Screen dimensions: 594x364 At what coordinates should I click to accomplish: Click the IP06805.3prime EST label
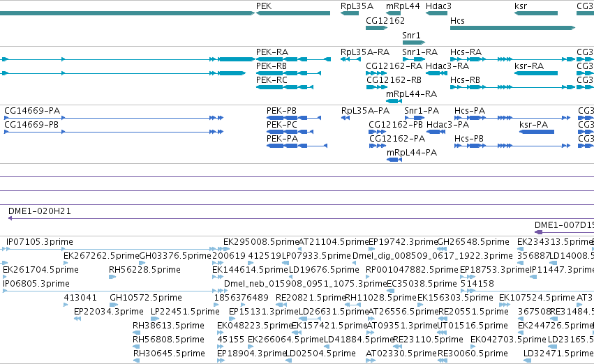click(x=36, y=284)
